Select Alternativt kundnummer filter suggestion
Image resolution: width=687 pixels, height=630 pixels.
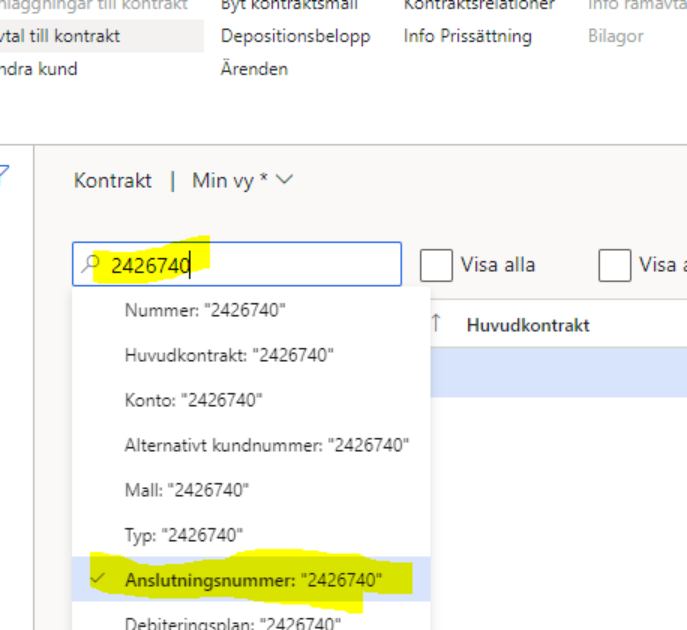pos(267,445)
